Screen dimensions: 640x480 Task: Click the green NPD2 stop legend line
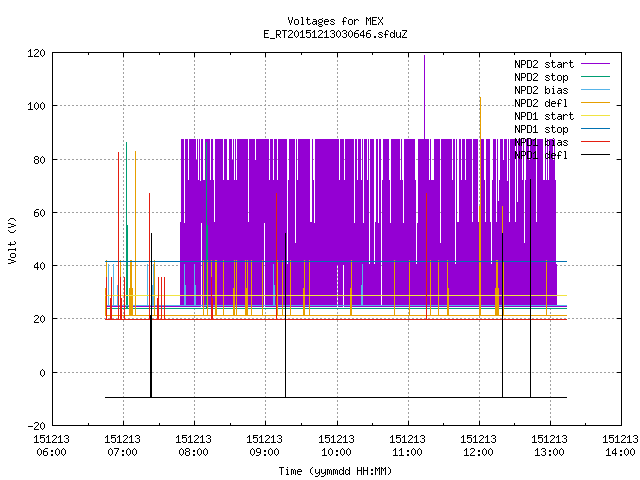(x=596, y=76)
